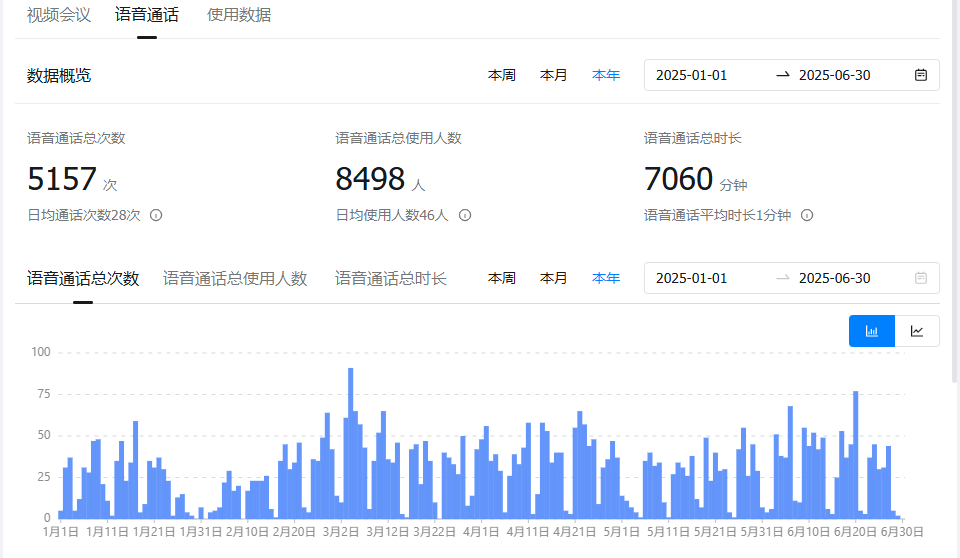Show 语音通话总时长 chart

click(x=391, y=279)
